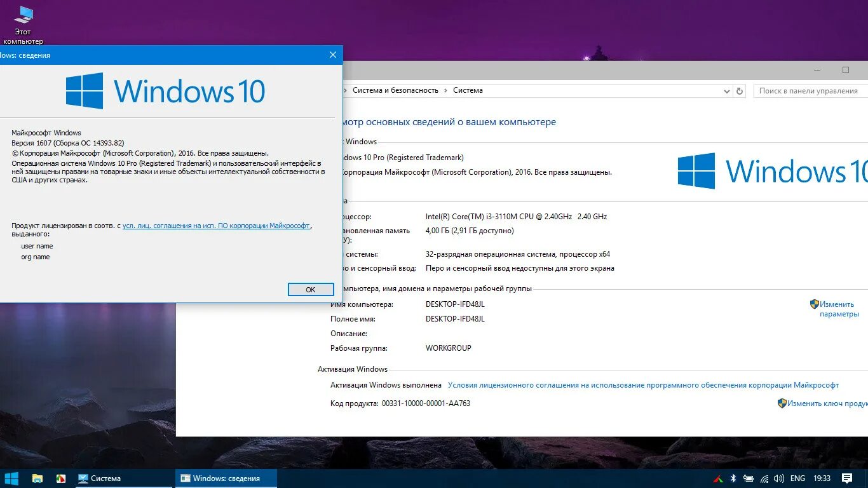
Task: Select the Имя компьютера value DESKTOP-IFD48JL
Action: click(455, 304)
